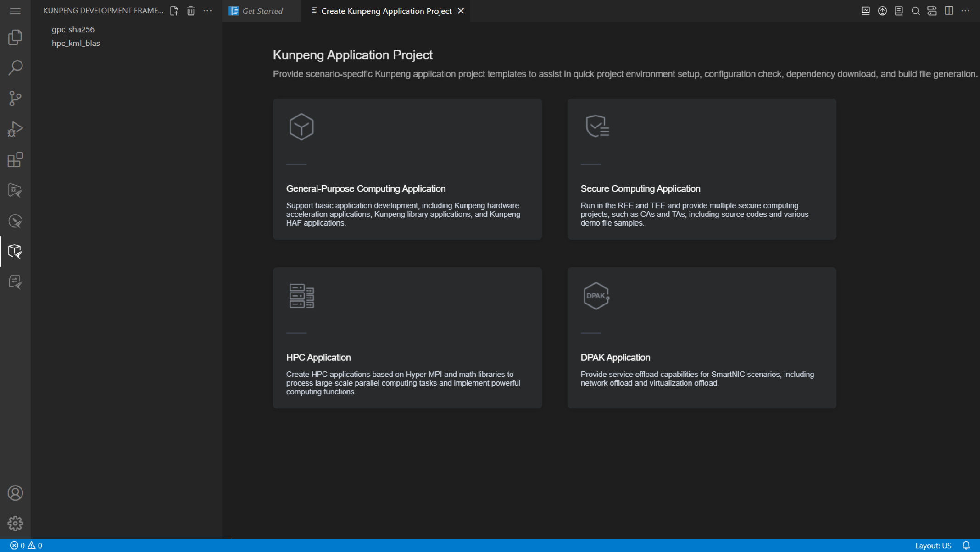The image size is (980, 552).
Task: Open the Manage gear icon
Action: pos(15,523)
